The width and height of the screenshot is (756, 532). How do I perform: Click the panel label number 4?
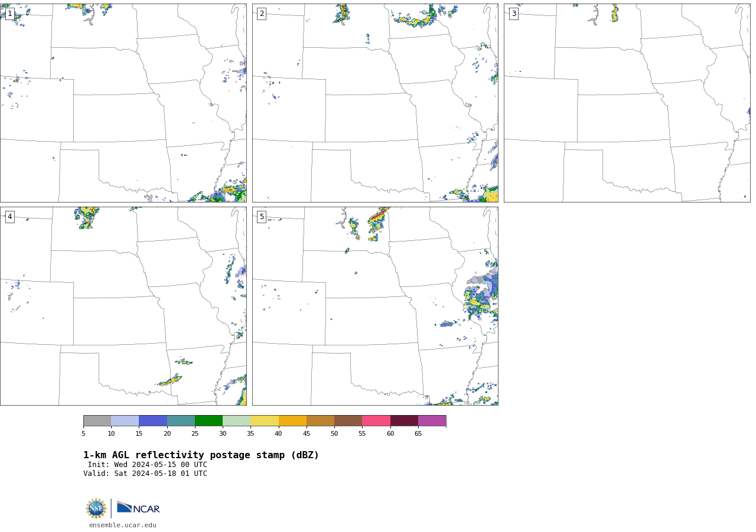pos(9,217)
